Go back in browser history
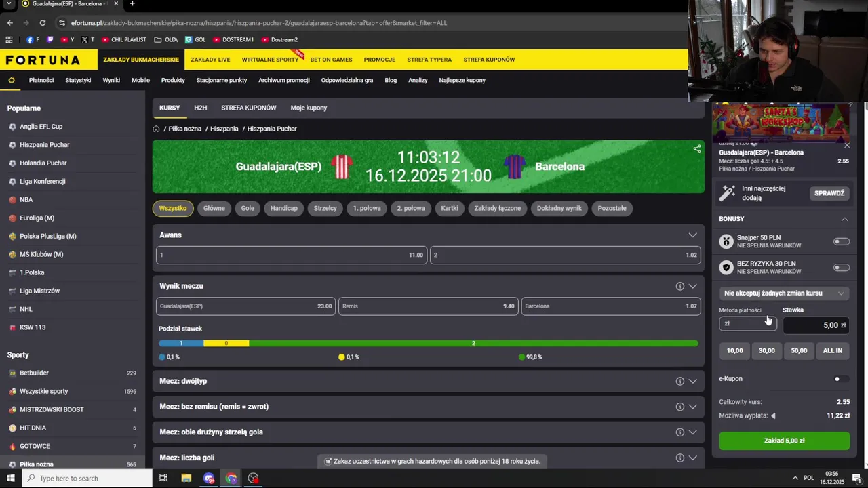This screenshot has width=868, height=488. (x=9, y=22)
